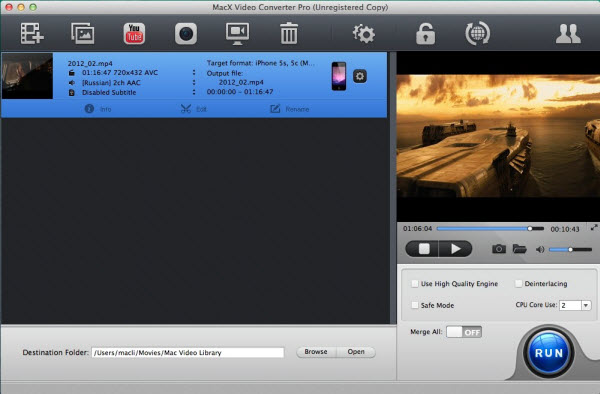Click the padlock register icon

pos(425,33)
